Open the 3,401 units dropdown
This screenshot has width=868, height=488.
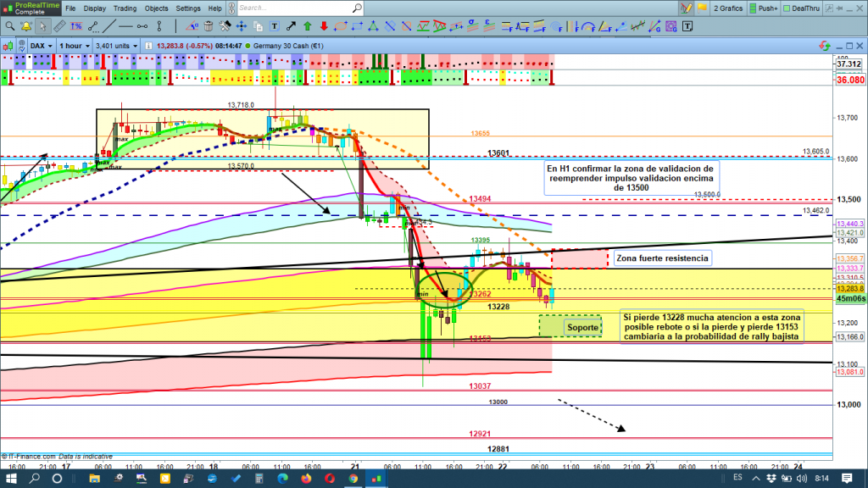click(x=117, y=45)
